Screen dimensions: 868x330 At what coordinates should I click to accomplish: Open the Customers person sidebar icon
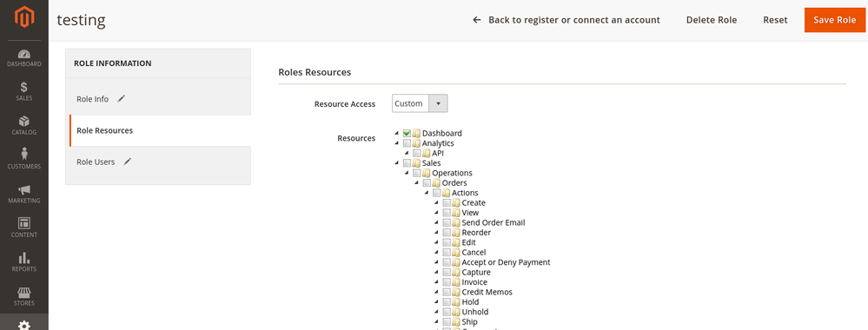(x=24, y=155)
